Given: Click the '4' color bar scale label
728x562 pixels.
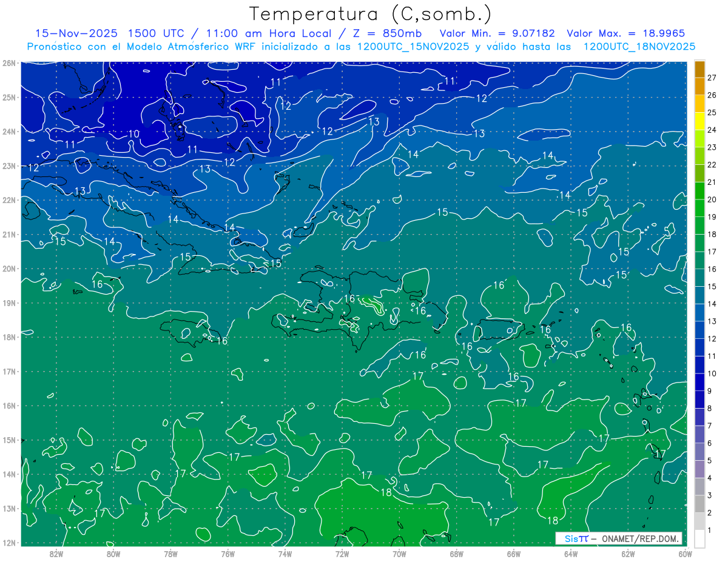Looking at the screenshot, I should click(710, 478).
